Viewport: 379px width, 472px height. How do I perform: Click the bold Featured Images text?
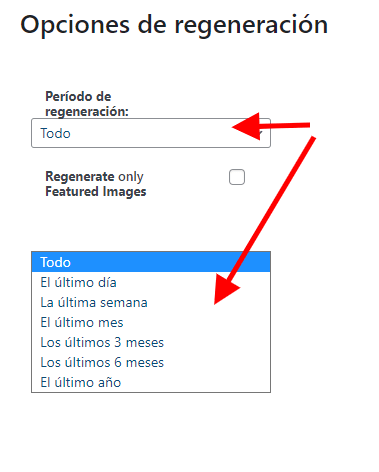96,192
